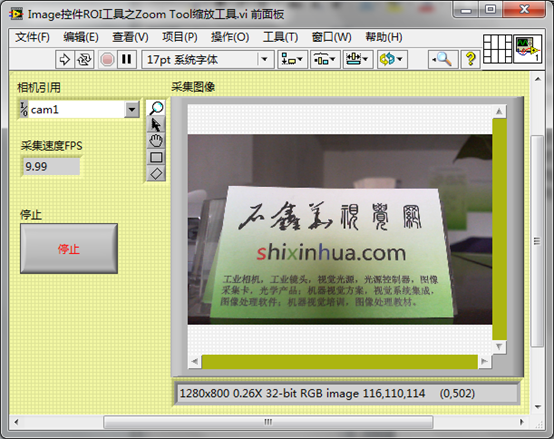Open the 工具(T) menu
554x439 pixels.
(x=280, y=37)
